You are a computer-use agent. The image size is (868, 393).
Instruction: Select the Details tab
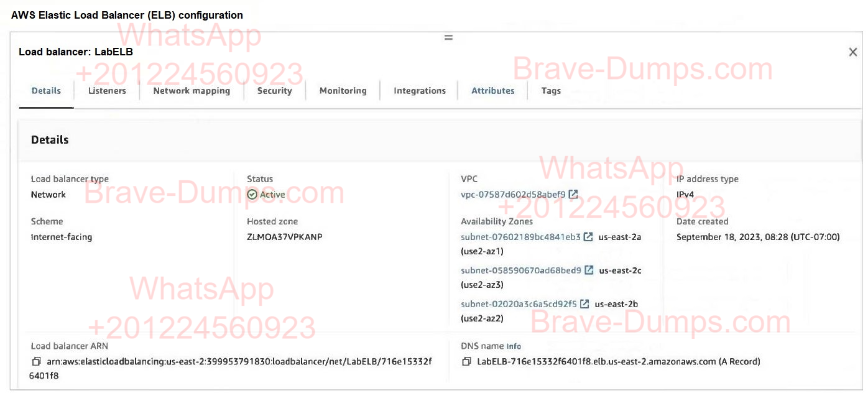(46, 91)
